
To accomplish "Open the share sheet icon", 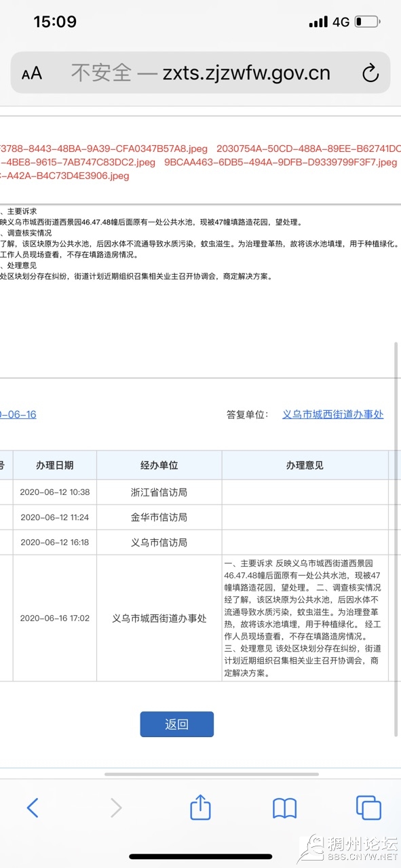I will click(200, 806).
